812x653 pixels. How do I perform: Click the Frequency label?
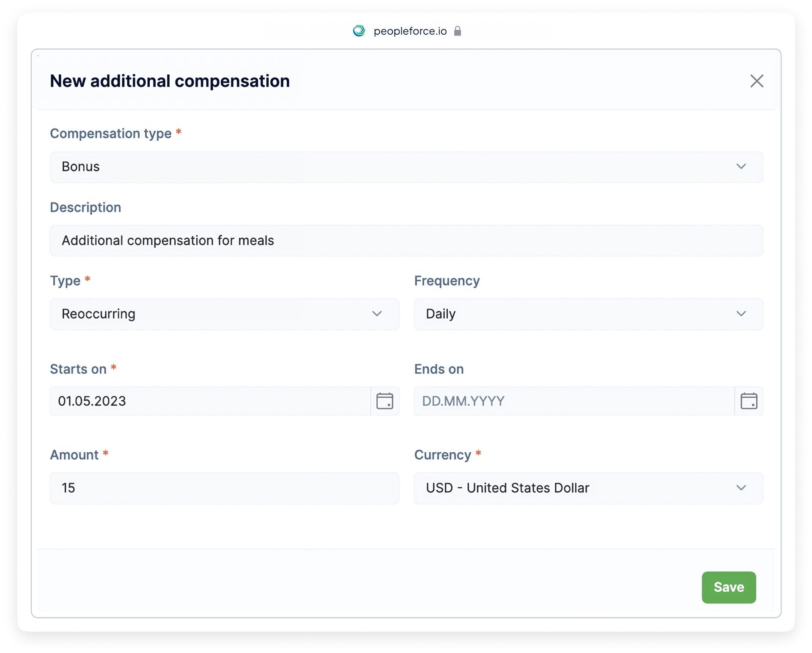tap(447, 281)
